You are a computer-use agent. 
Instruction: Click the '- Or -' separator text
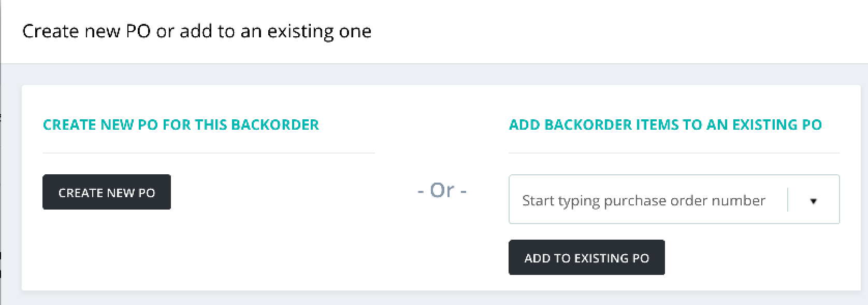pos(442,190)
